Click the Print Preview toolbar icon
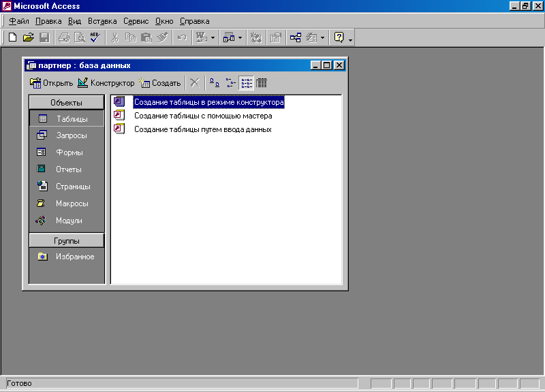Screen dimensions: 545x392 click(80, 37)
